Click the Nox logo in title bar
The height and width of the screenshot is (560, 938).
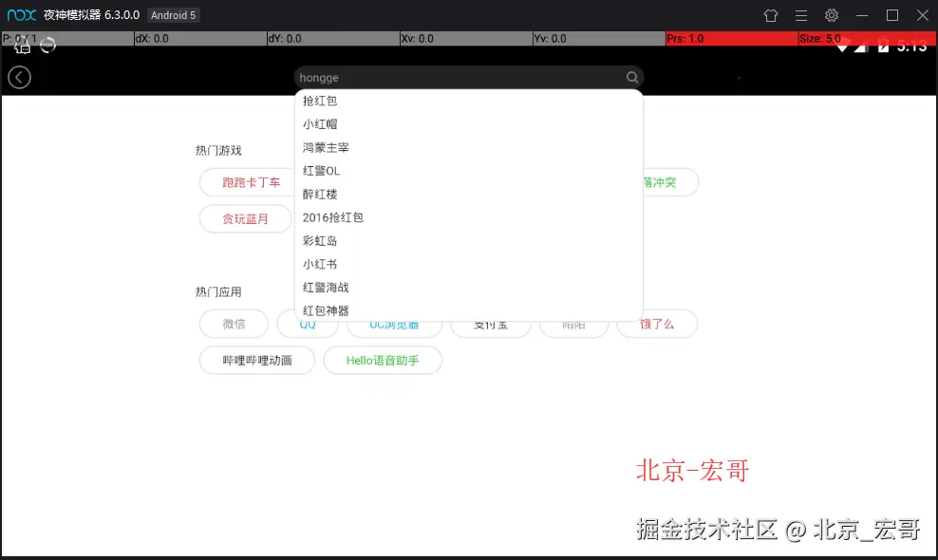pyautogui.click(x=22, y=15)
